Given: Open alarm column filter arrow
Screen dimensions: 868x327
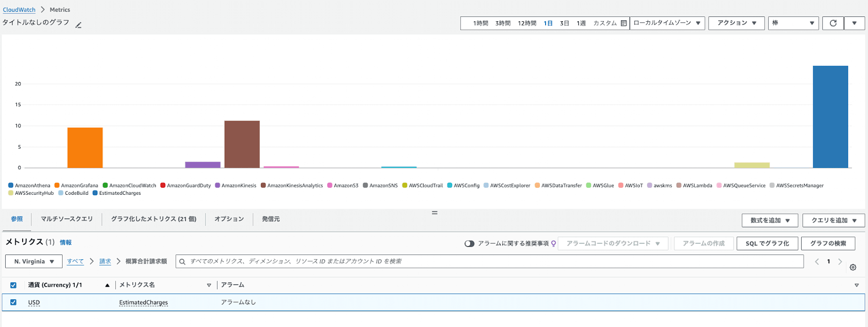Looking at the screenshot, I should tap(856, 285).
